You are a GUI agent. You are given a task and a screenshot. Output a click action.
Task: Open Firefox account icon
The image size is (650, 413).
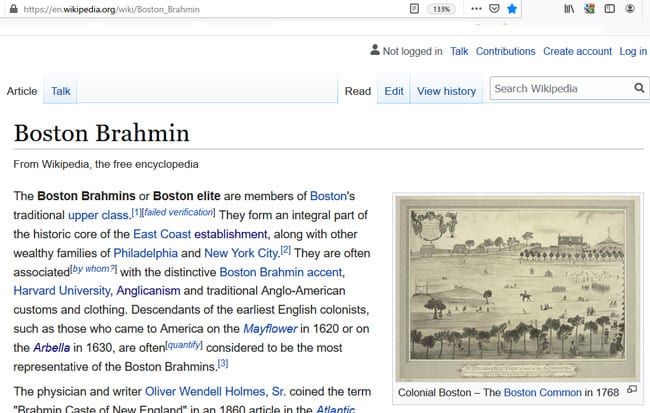[x=630, y=9]
